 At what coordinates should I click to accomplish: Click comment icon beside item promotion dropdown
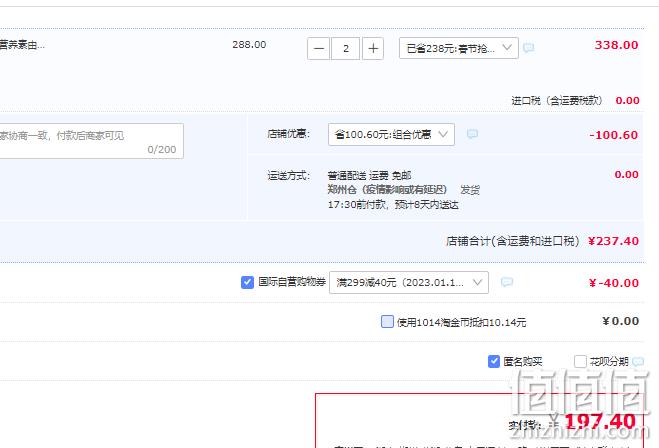pos(529,48)
